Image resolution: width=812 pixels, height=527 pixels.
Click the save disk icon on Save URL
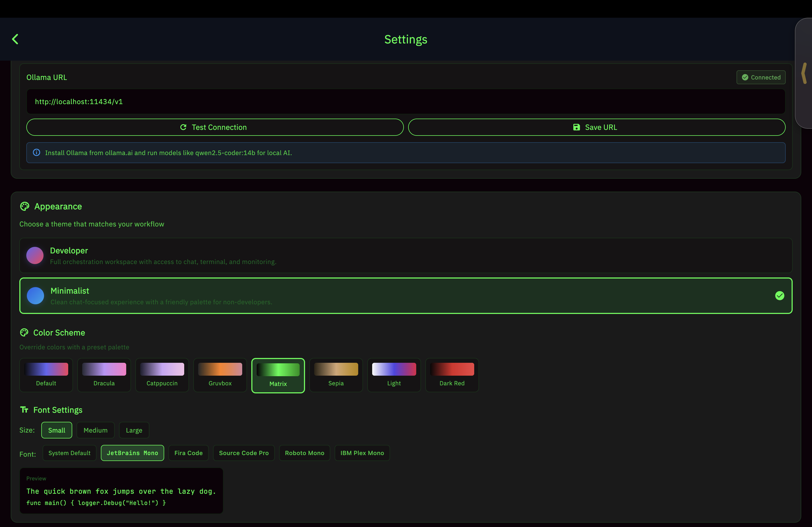[x=577, y=127]
